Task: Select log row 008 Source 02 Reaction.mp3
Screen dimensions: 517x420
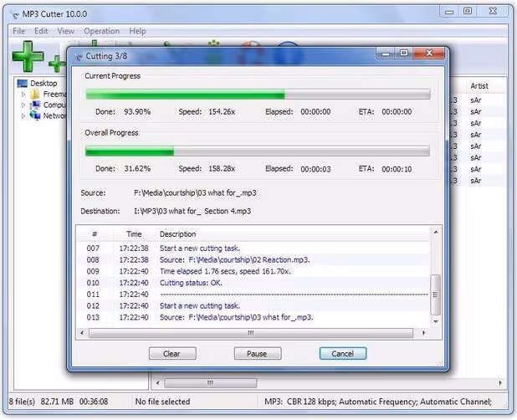Action: tap(253, 259)
